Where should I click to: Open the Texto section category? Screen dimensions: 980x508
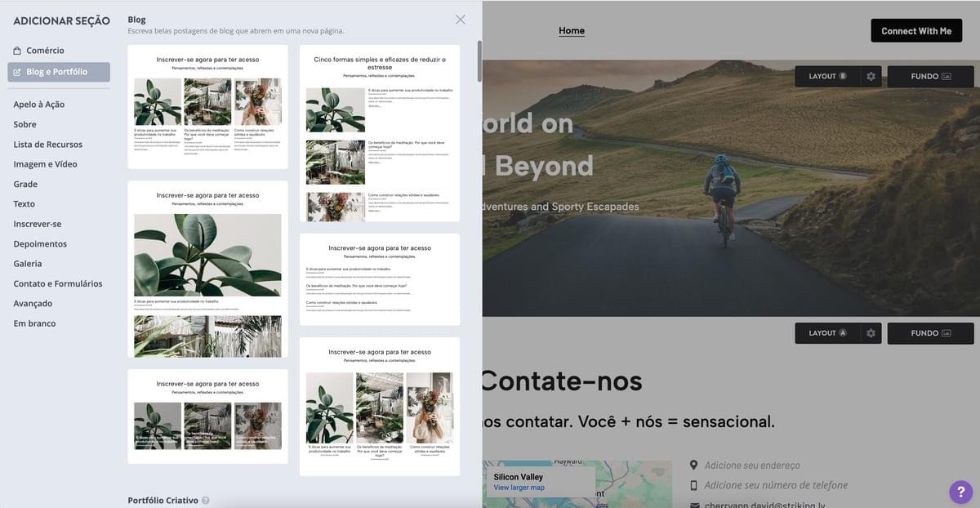pyautogui.click(x=24, y=204)
